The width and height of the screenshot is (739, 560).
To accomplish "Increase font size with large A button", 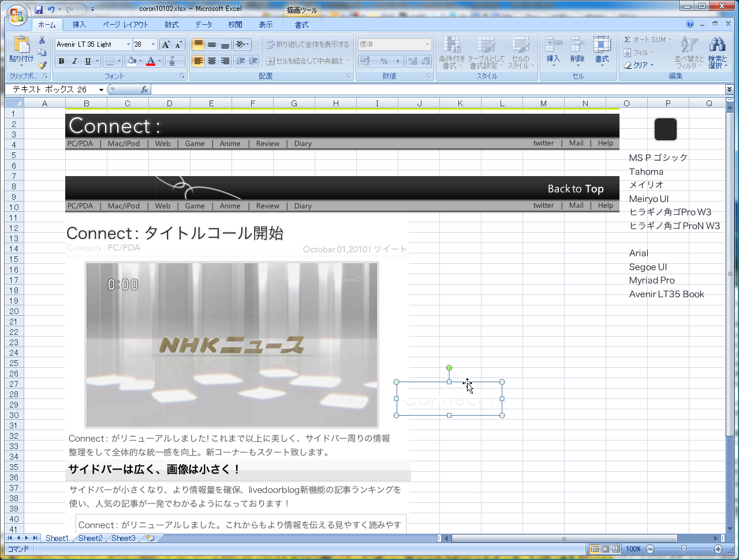I will pyautogui.click(x=166, y=44).
